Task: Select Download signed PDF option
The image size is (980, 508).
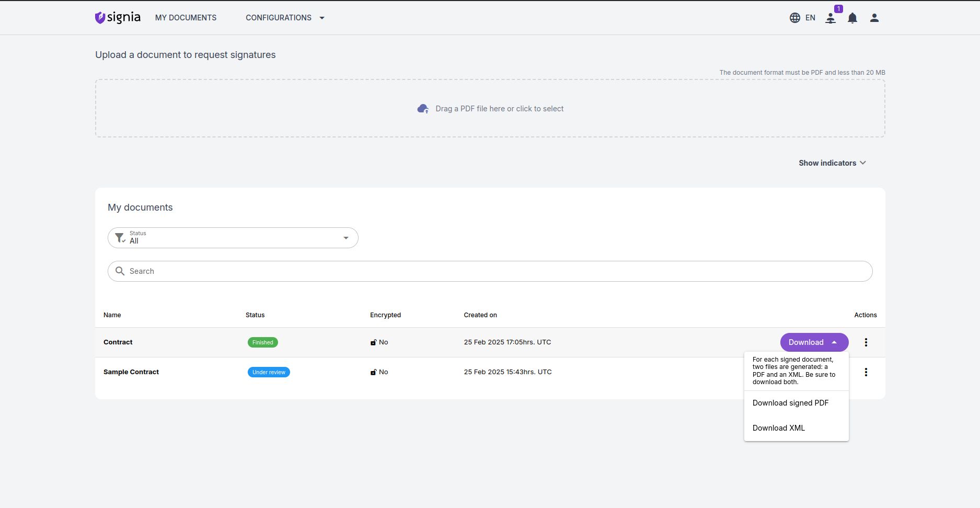Action: (x=790, y=403)
